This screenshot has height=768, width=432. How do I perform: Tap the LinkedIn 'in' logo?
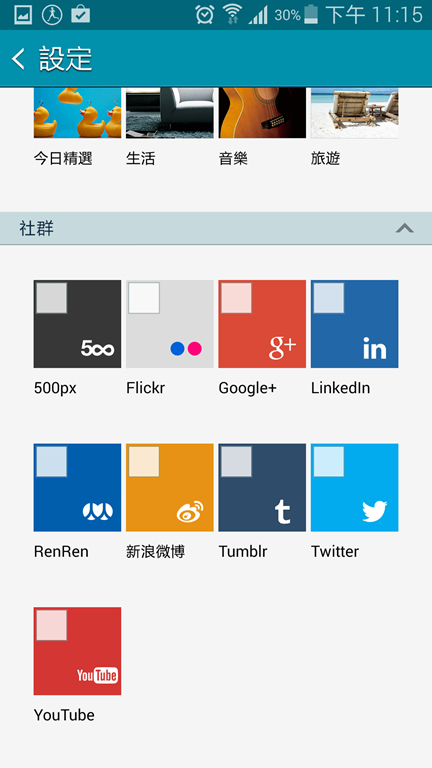click(x=375, y=349)
